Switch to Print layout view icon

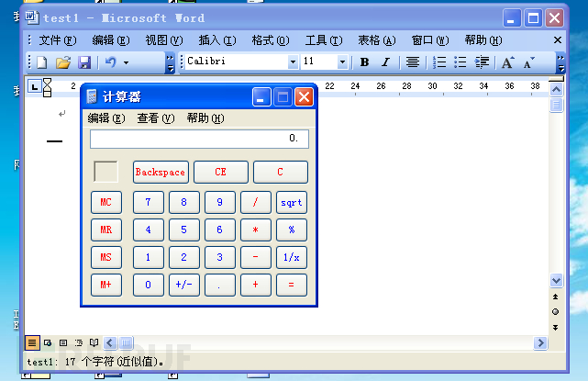(x=63, y=342)
